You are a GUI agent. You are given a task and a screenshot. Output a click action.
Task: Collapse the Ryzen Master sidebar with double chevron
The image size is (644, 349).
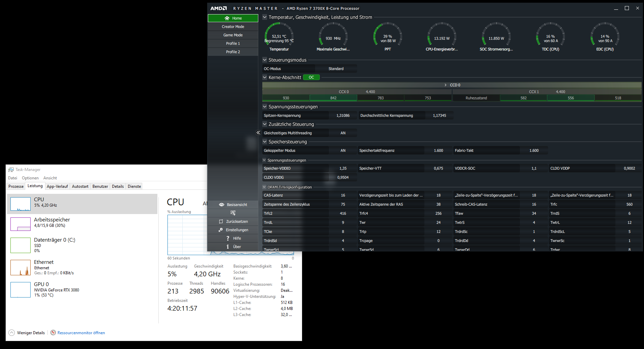point(258,133)
